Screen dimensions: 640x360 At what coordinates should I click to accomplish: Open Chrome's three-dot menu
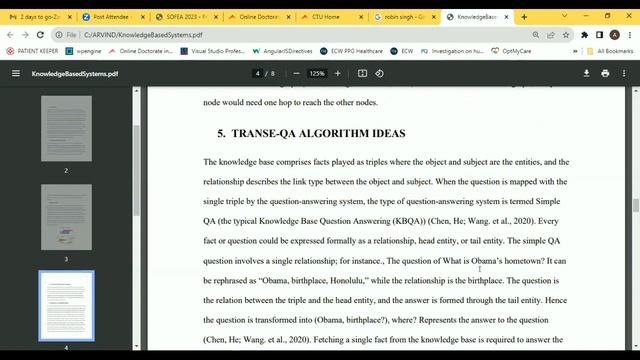pyautogui.click(x=630, y=35)
